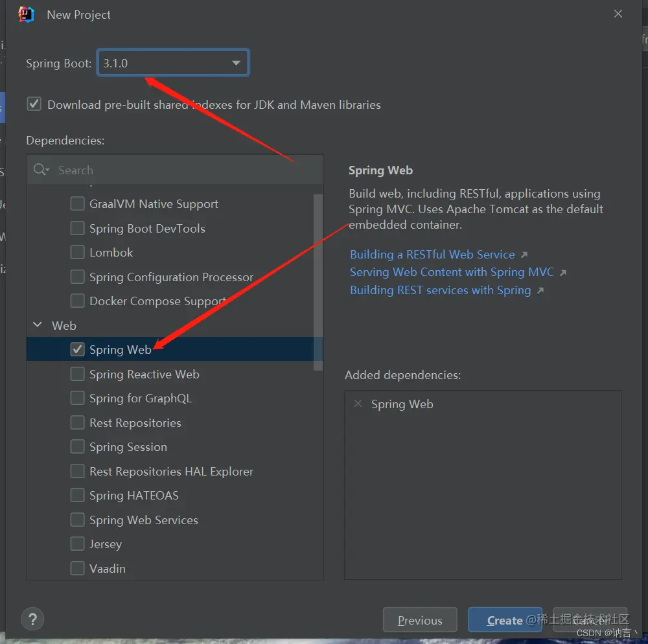The image size is (648, 644).
Task: Click external link arrow beside Building REST services
Action: (x=540, y=290)
